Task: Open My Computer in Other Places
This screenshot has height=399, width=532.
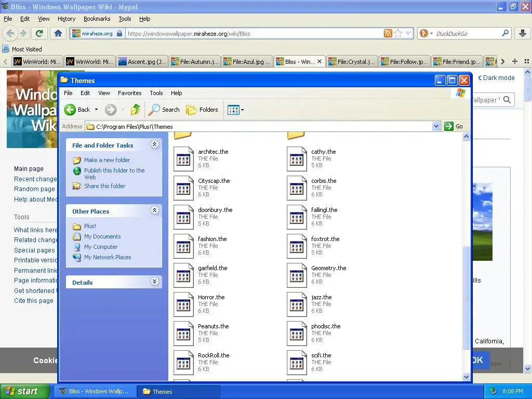Action: 101,247
